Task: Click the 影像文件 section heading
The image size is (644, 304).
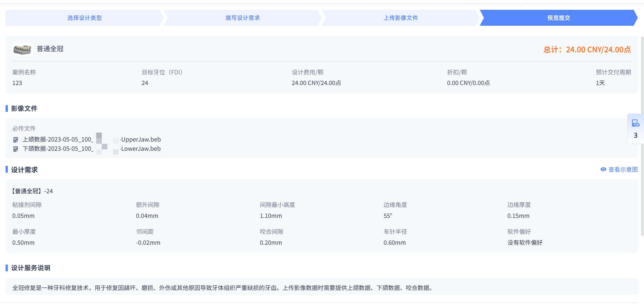Action: point(24,109)
